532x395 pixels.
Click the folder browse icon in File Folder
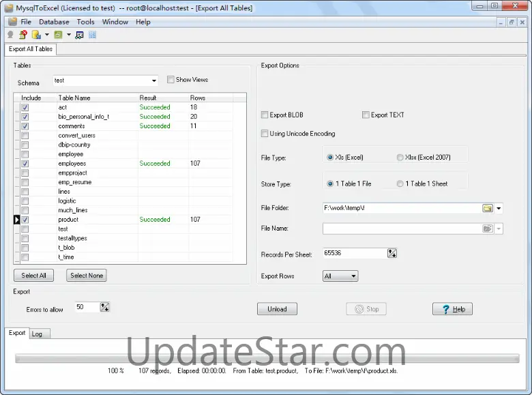tap(488, 208)
